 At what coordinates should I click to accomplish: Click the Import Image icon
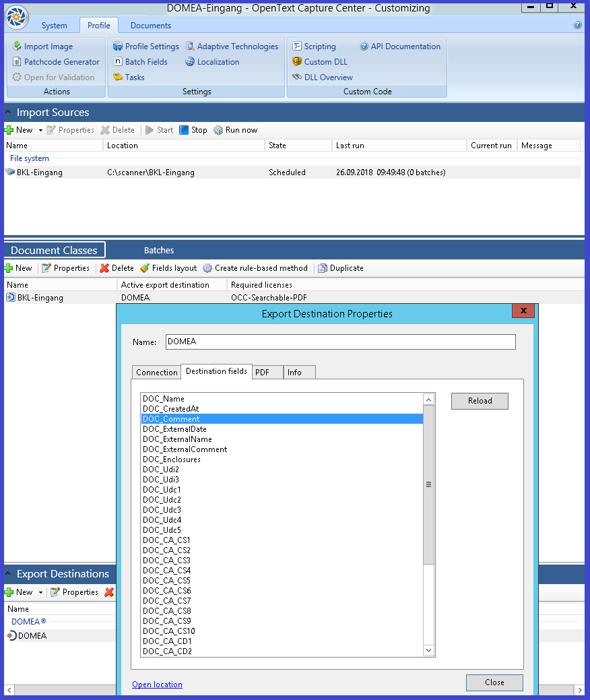pos(17,46)
